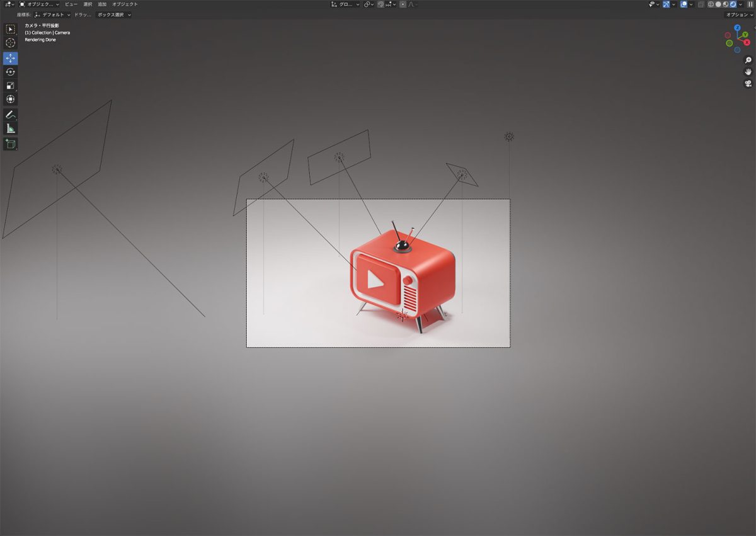
Task: Select the Measure tool
Action: (x=10, y=128)
